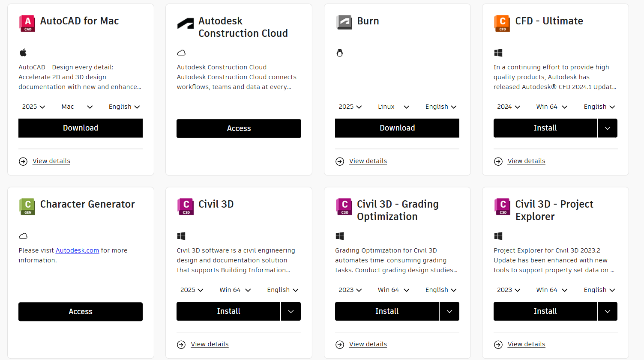Click the Burn product icon
The height and width of the screenshot is (360, 644).
344,22
